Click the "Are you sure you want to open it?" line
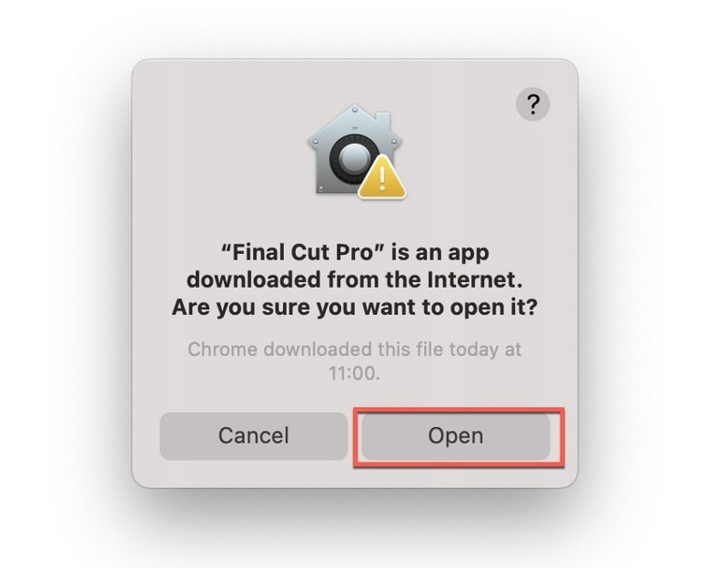728x568 pixels. 354,308
